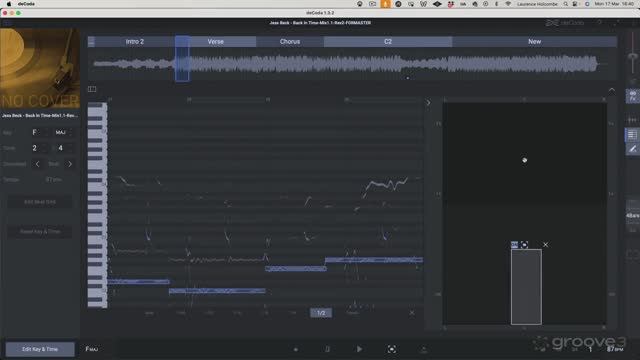Select the Intro 2 section tab
Viewport: 640px width, 360px height.
[x=135, y=42]
